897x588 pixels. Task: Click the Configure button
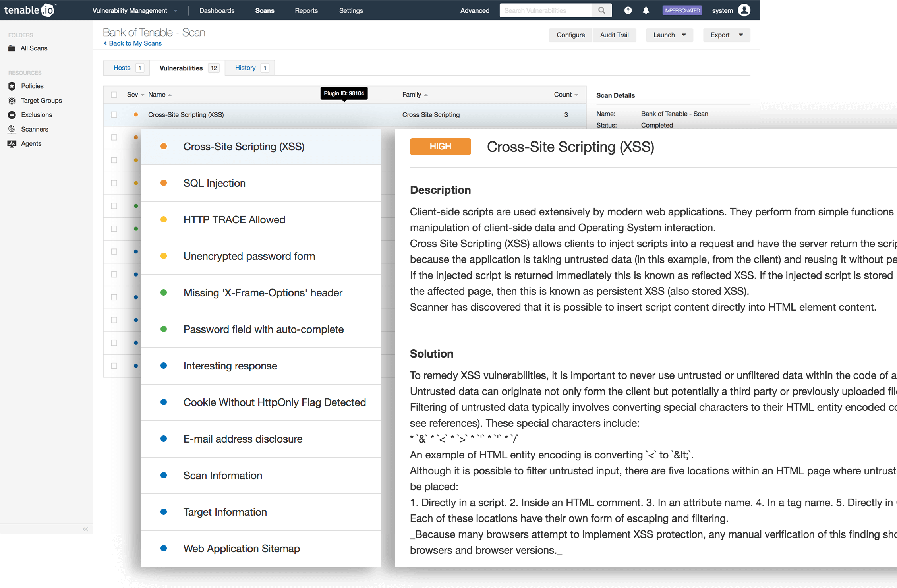click(570, 35)
